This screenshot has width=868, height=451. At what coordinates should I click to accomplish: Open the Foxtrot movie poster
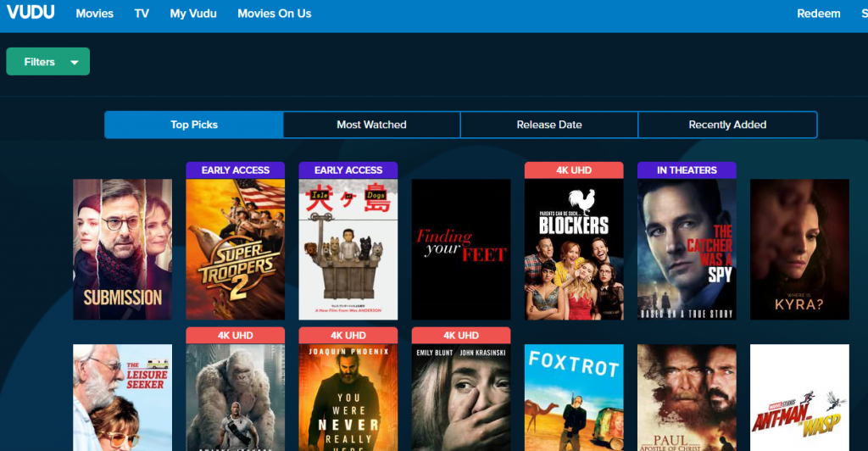pyautogui.click(x=574, y=398)
